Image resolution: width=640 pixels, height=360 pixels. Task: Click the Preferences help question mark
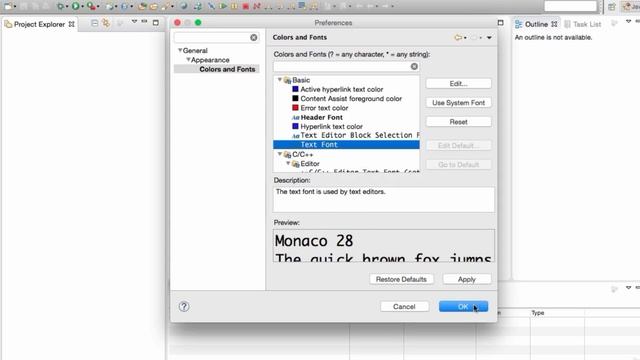tap(184, 307)
